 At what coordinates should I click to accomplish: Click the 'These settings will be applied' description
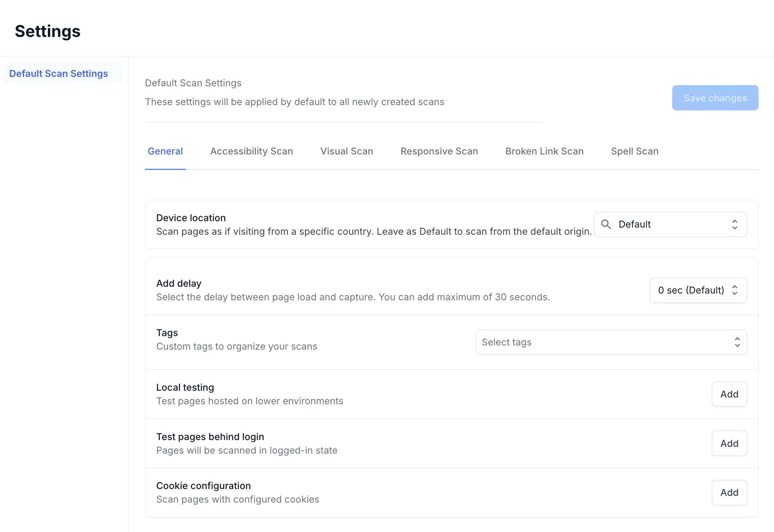tap(294, 102)
